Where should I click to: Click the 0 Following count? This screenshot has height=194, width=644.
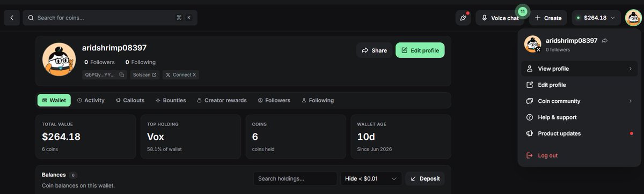pos(141,62)
